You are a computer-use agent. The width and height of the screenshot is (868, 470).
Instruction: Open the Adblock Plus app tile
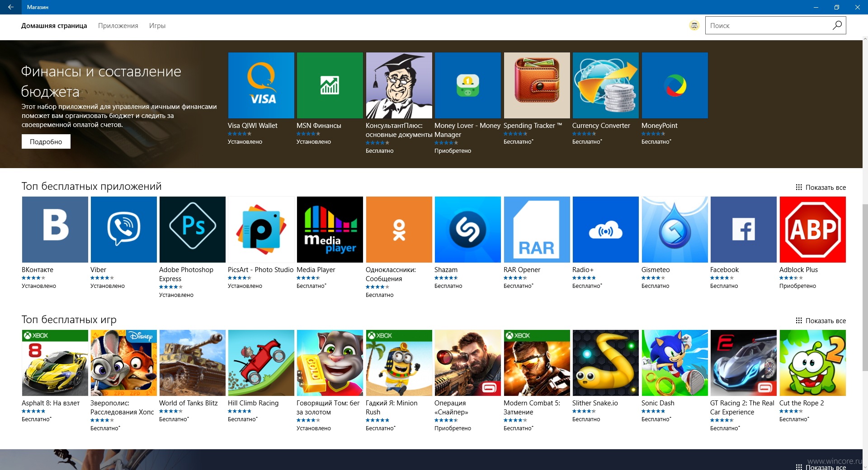pos(812,230)
